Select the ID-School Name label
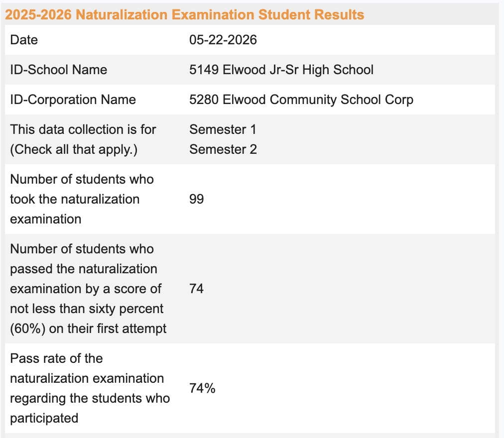The width and height of the screenshot is (504, 438). click(58, 70)
